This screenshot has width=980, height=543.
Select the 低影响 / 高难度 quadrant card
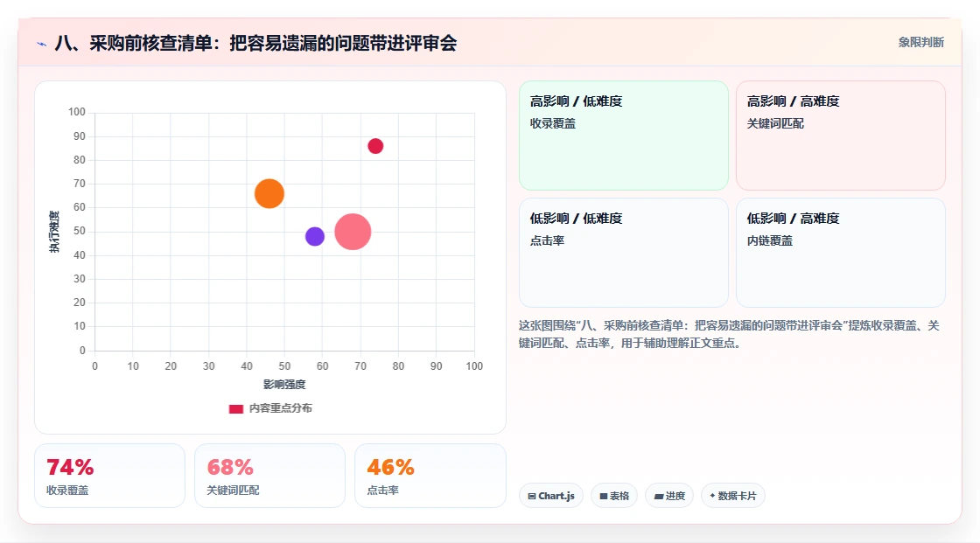841,253
